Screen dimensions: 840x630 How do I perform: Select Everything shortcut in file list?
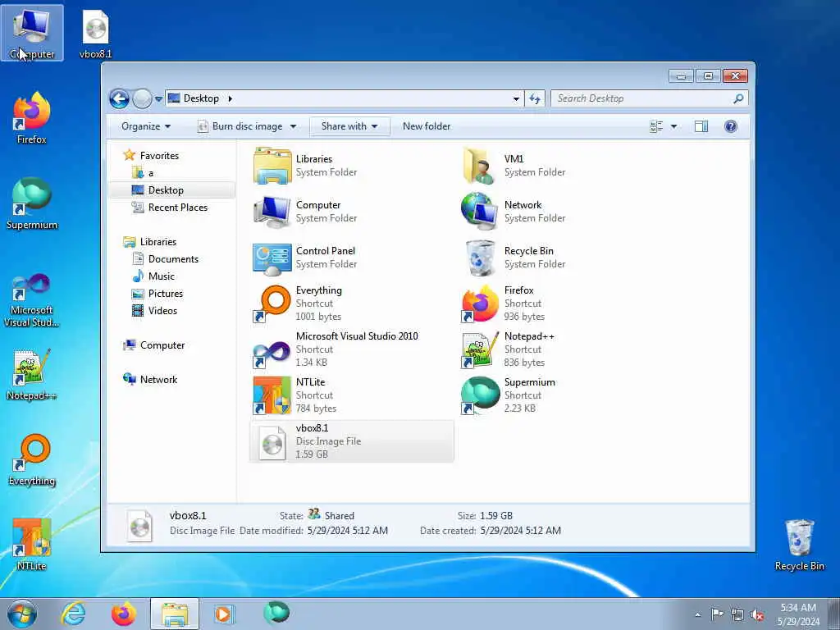tap(352, 304)
